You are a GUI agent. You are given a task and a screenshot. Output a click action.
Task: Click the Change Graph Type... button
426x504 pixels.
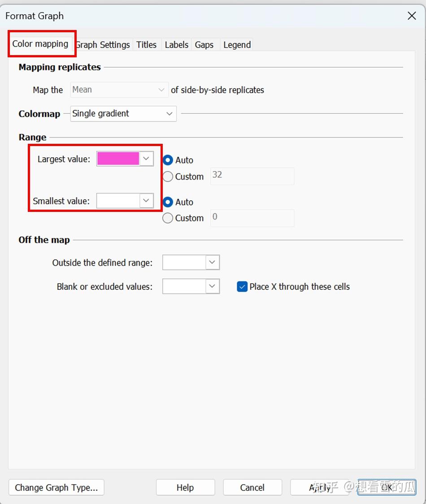click(x=57, y=487)
